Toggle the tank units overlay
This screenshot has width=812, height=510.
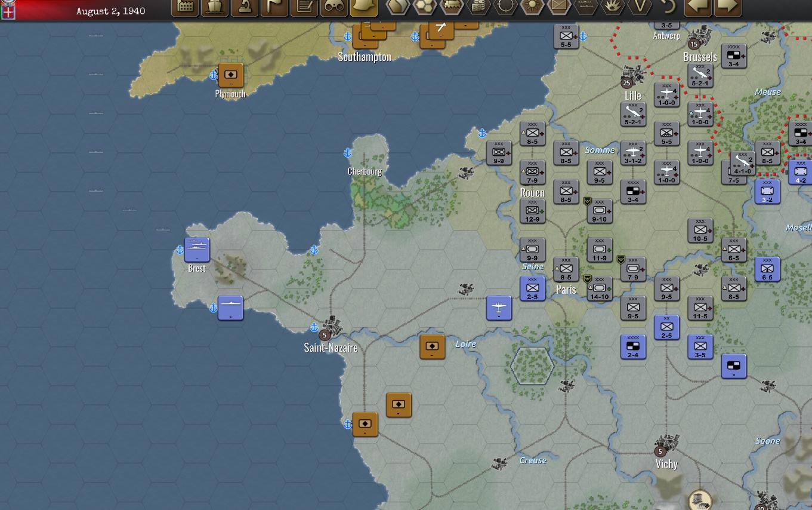[x=452, y=7]
